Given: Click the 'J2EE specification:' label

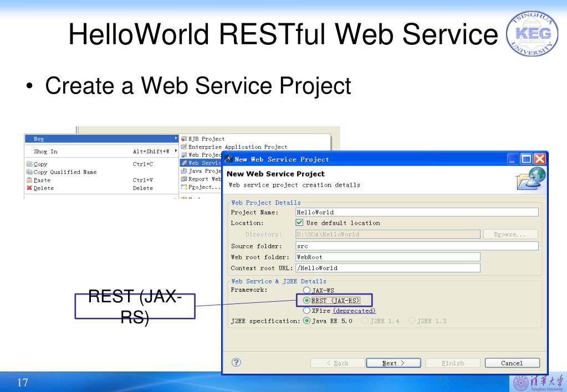Looking at the screenshot, I should [x=265, y=321].
